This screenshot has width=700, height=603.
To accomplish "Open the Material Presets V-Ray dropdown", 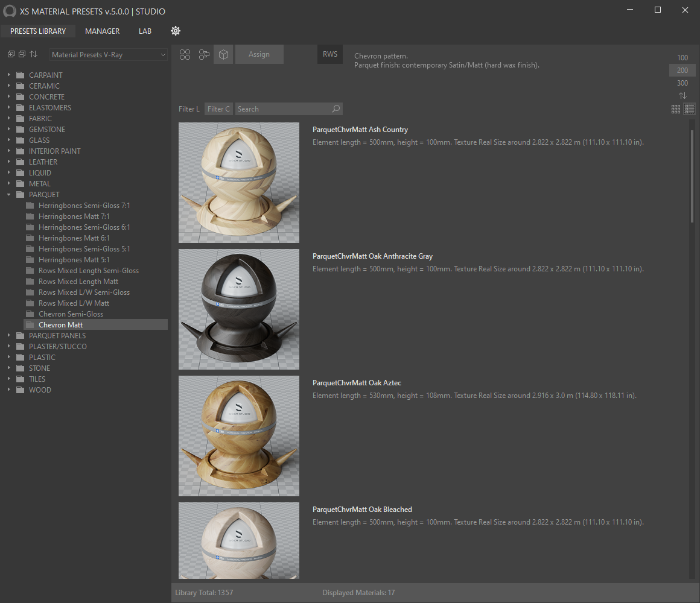I will click(x=109, y=54).
